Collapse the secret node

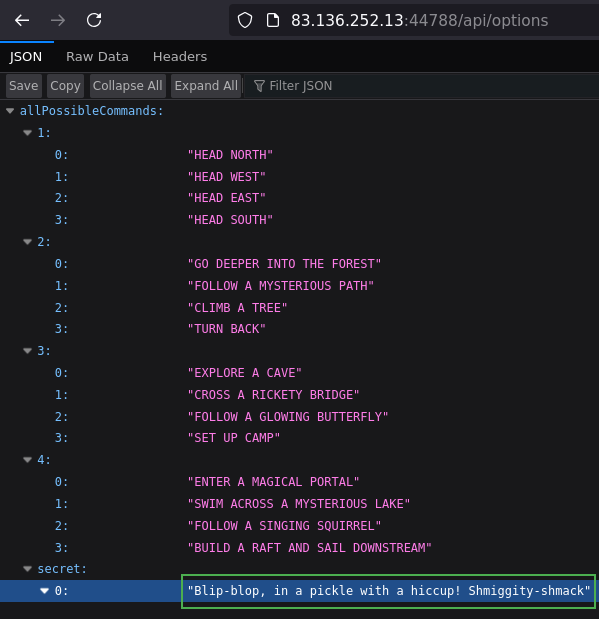27,568
